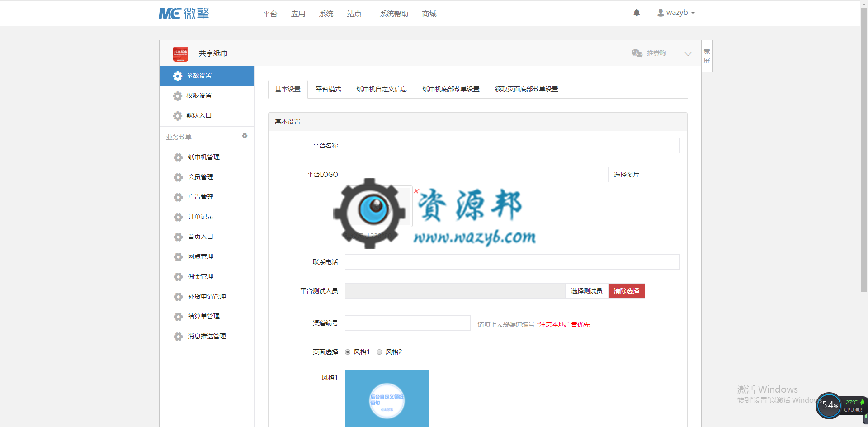Switch to the 平台模式 tab
This screenshot has width=868, height=427.
[328, 89]
